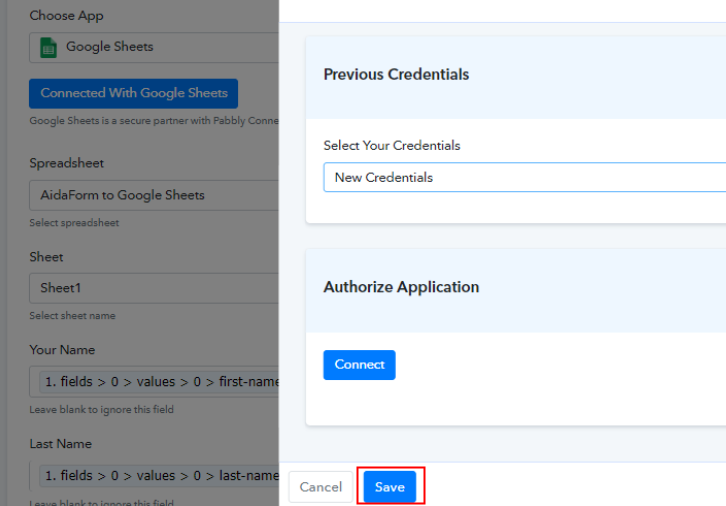This screenshot has width=726, height=506.
Task: Click the Connect button under Authorize Application
Action: pos(359,365)
